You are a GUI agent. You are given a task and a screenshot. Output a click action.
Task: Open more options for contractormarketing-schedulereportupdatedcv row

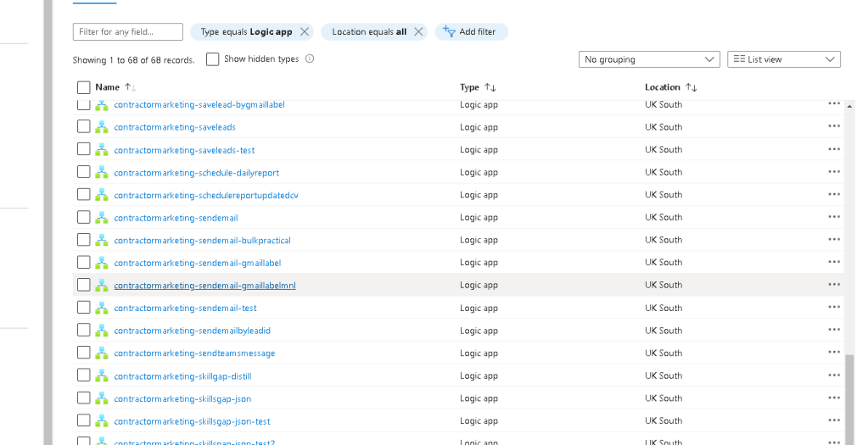(x=834, y=195)
